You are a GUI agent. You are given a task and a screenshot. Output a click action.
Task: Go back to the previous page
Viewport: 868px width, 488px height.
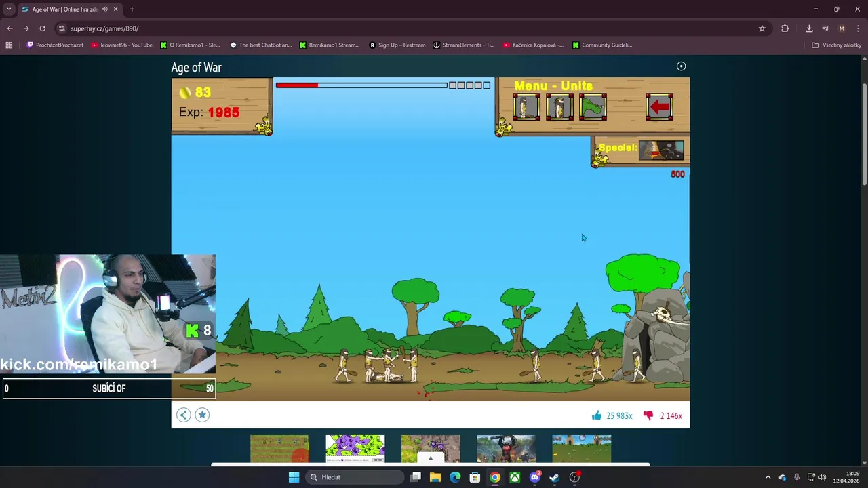[9, 28]
